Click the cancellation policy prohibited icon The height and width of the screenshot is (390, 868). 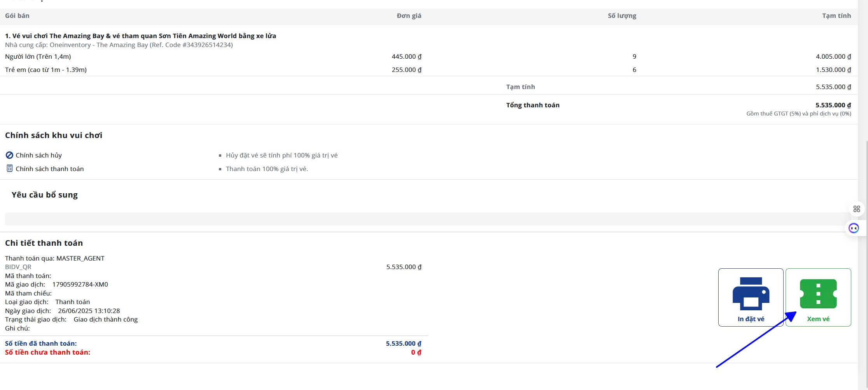coord(9,155)
